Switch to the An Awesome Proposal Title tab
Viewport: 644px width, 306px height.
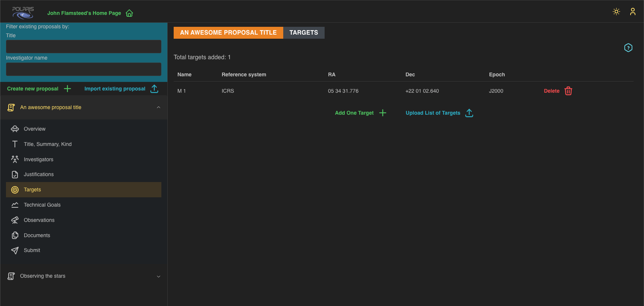pos(228,33)
